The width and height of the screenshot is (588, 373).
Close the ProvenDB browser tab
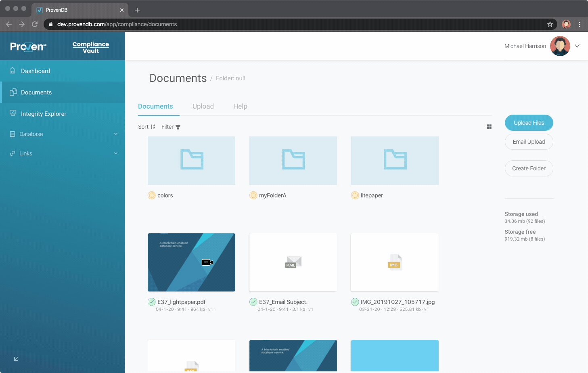click(122, 10)
